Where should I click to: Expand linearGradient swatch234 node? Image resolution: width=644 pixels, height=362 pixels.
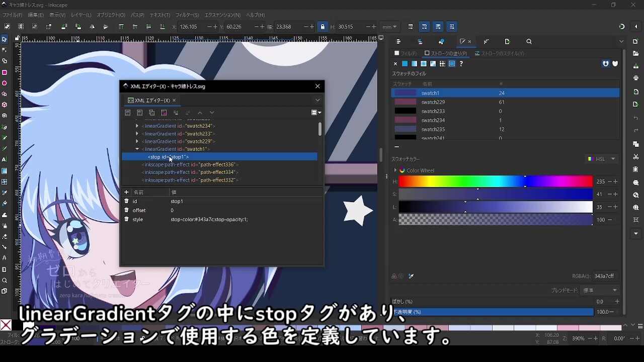tap(137, 126)
